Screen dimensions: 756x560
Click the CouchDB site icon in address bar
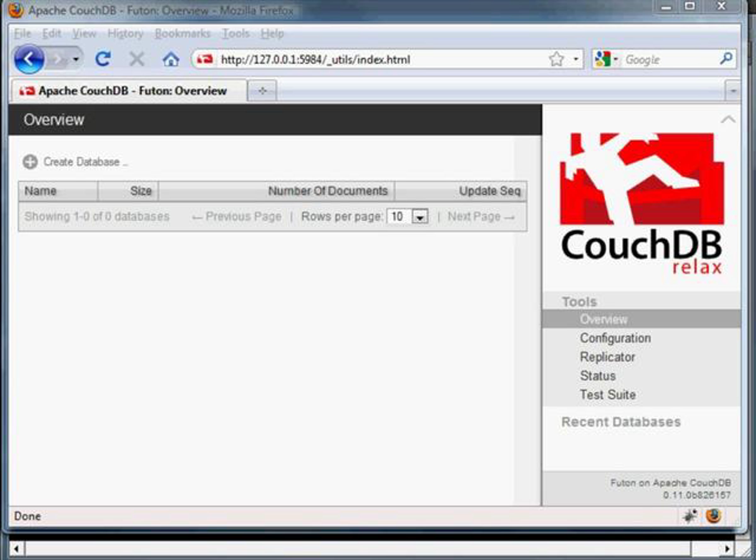205,60
